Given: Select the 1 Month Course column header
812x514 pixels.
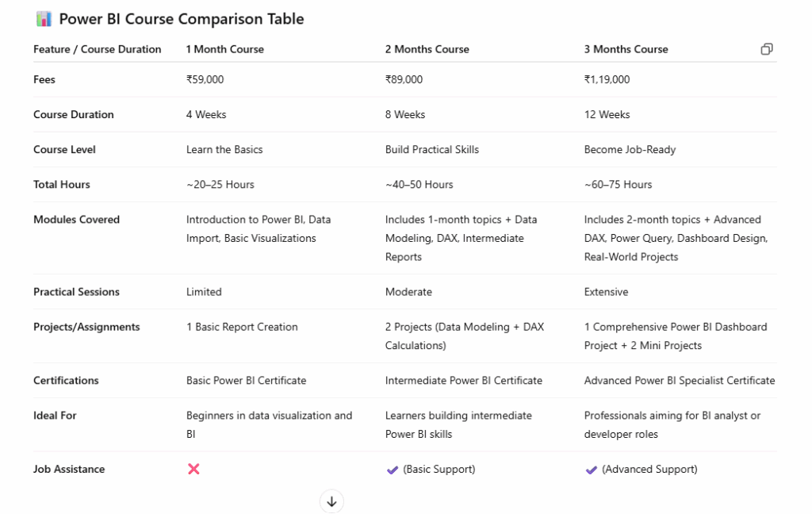Looking at the screenshot, I should click(225, 49).
